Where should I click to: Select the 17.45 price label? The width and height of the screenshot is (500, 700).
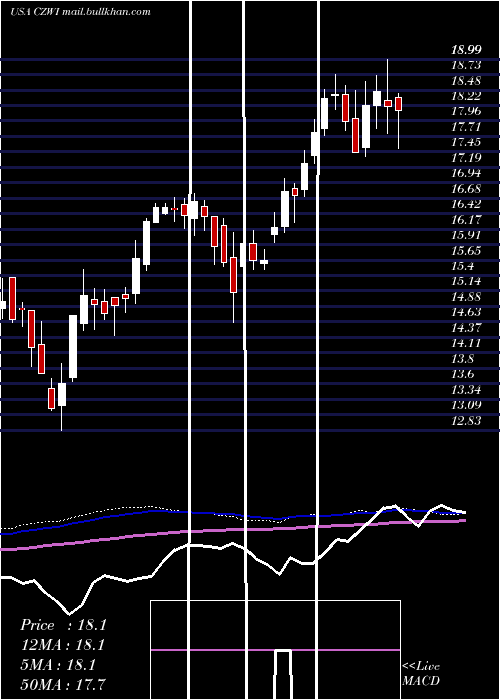[466, 142]
